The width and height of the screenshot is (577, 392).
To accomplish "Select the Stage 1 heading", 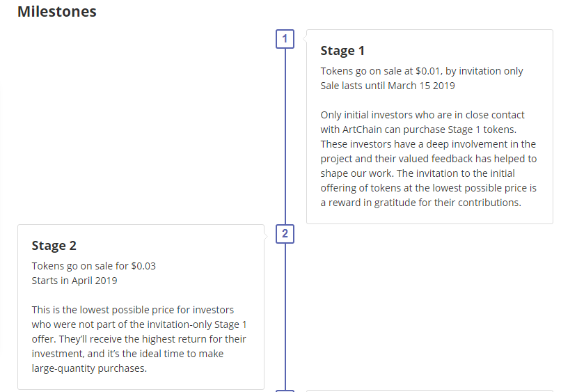I will click(342, 51).
